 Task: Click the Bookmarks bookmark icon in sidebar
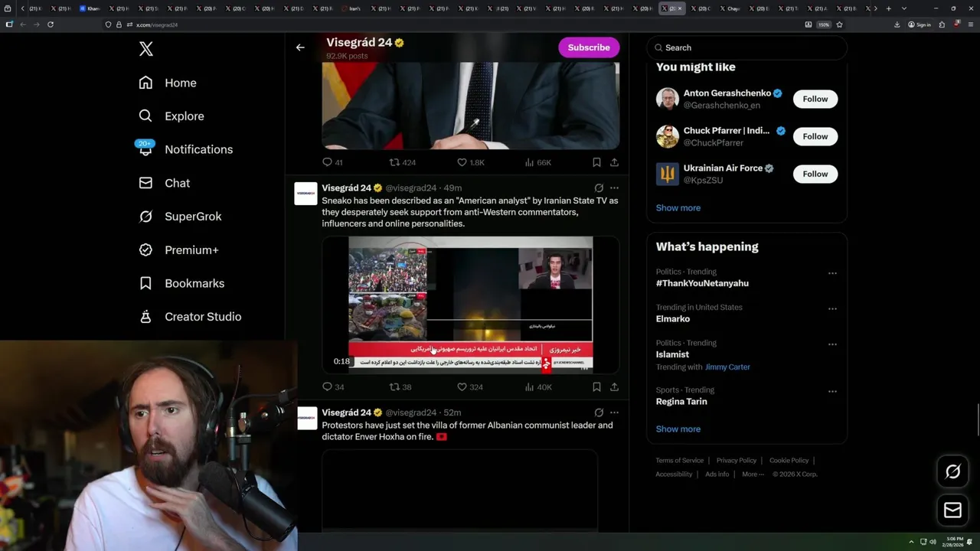(145, 283)
